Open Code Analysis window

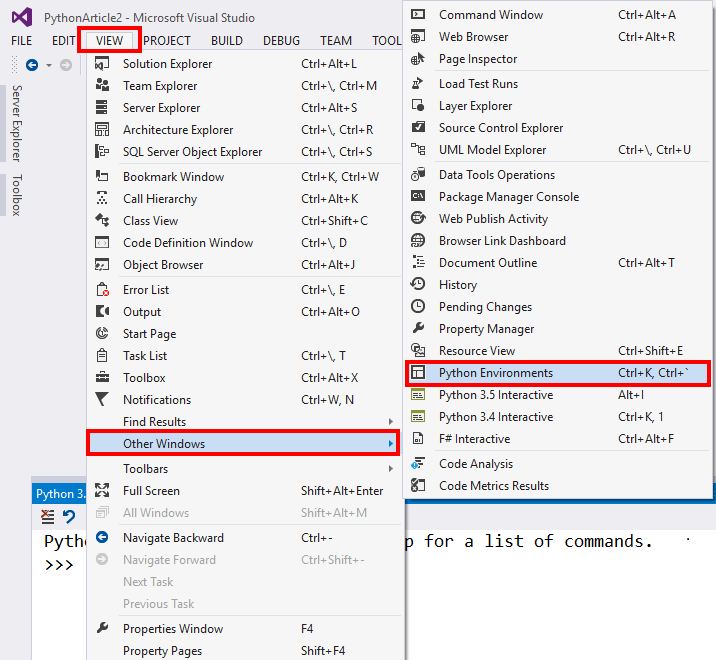(557, 464)
